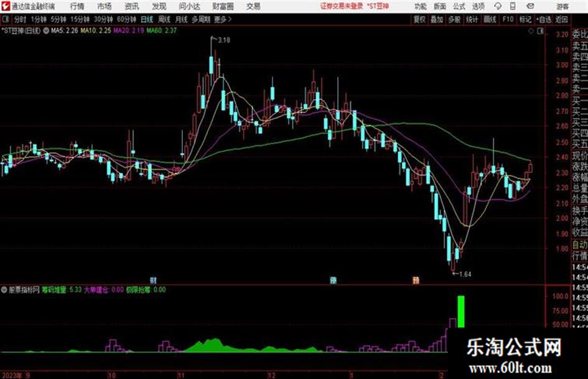Add stock with 自选 button
Viewport: 588px width, 379px height.
coord(543,19)
